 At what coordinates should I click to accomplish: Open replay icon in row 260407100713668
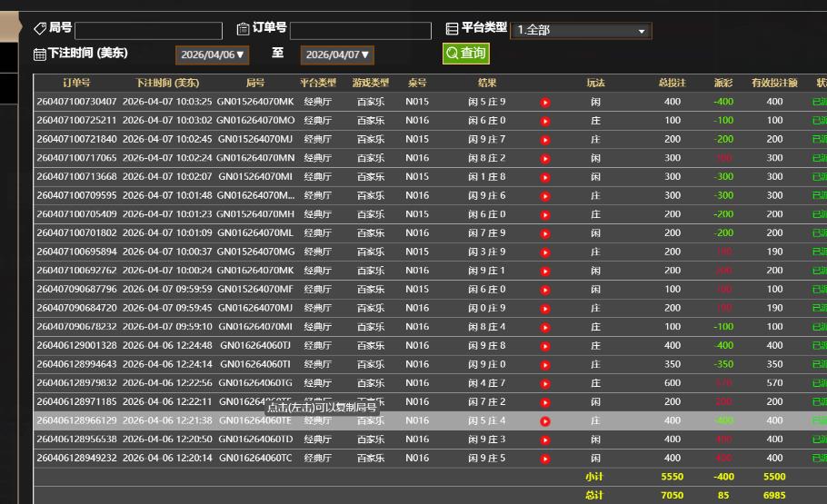tap(545, 177)
